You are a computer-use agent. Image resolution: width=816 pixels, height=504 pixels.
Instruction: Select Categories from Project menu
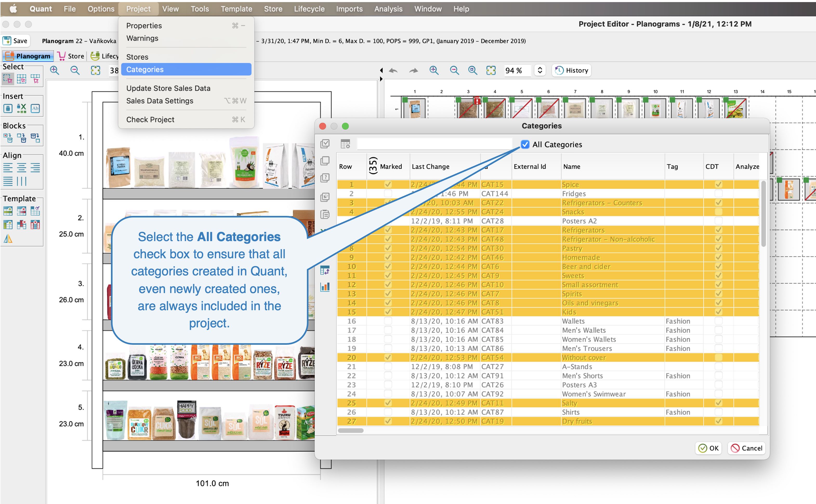(186, 69)
